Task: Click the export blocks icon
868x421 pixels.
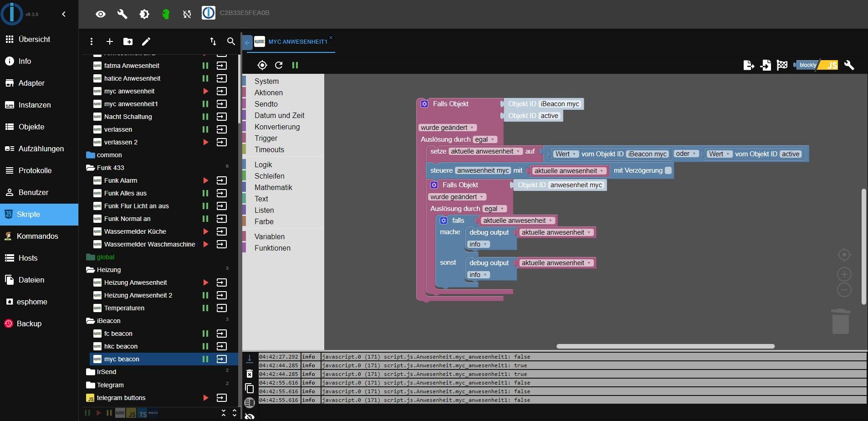Action: pos(749,65)
